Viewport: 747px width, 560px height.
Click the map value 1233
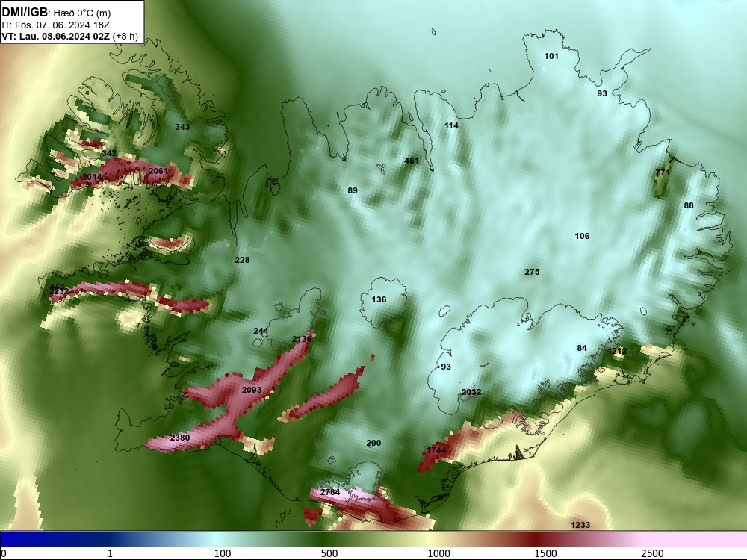coord(580,525)
